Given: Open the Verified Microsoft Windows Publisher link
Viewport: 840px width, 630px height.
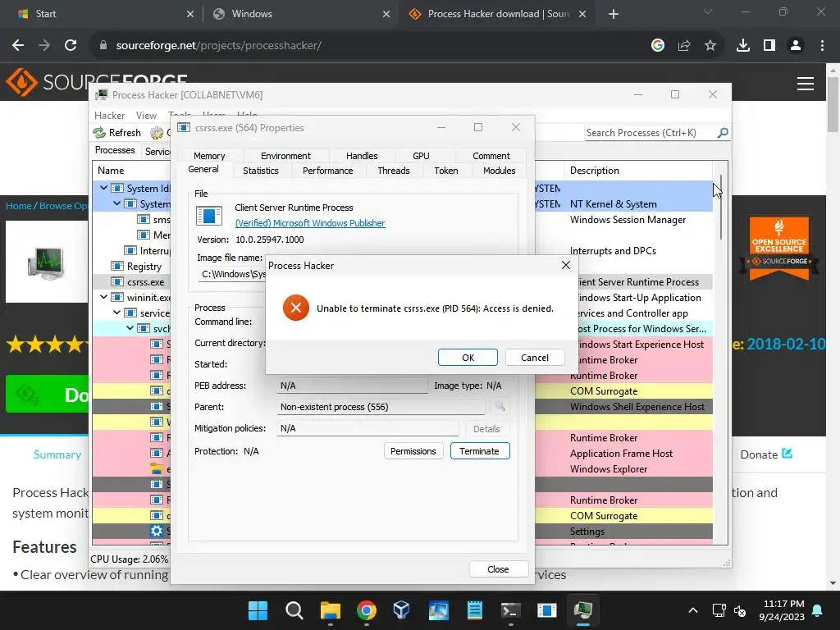Looking at the screenshot, I should coord(309,223).
